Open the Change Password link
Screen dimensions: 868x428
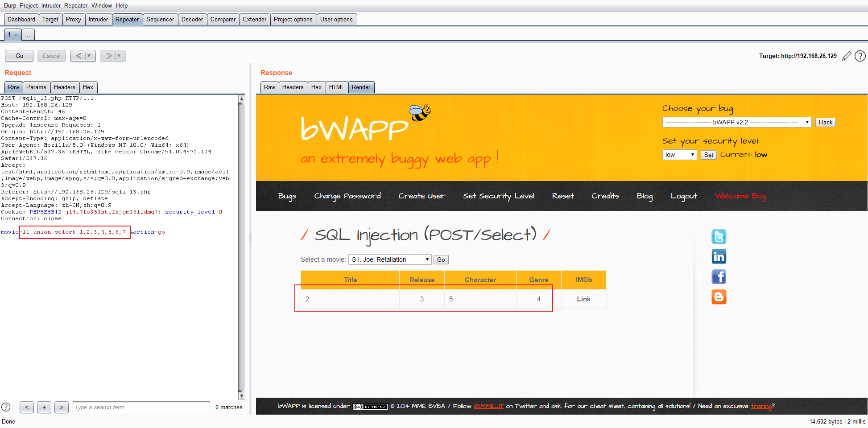tap(347, 196)
